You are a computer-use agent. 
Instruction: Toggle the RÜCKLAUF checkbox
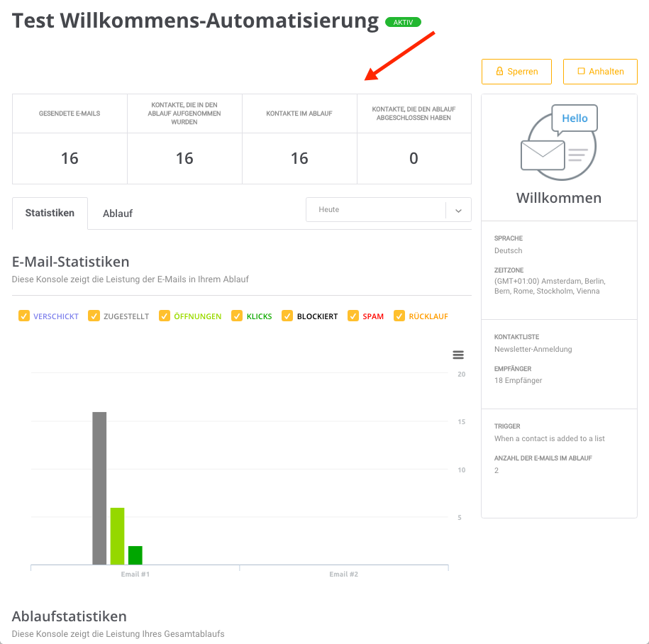point(399,316)
